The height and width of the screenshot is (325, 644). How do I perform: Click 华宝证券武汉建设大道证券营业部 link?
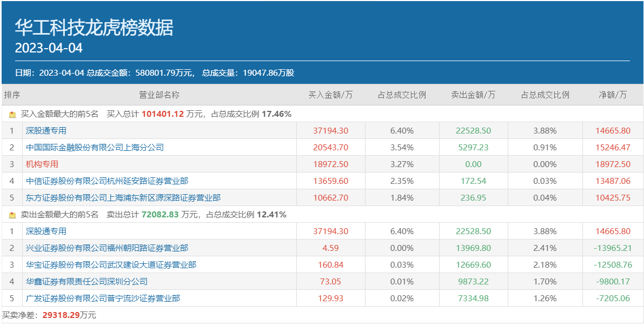click(x=111, y=265)
